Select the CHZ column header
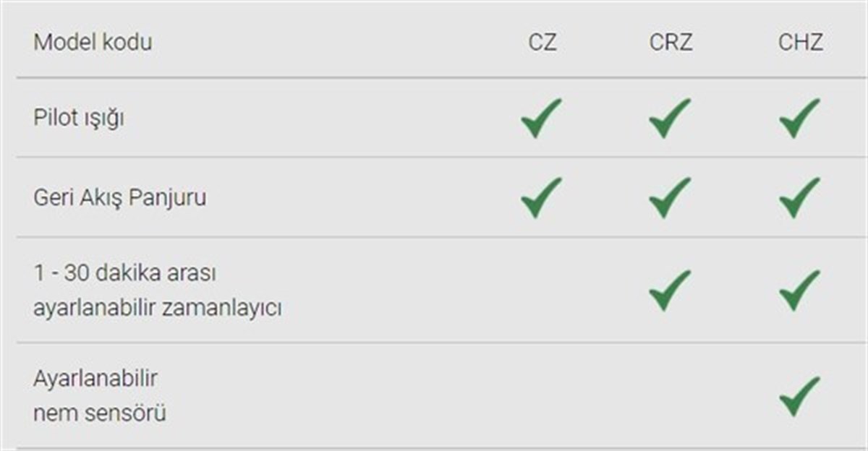Viewport: 868px width, 451px height. click(x=800, y=42)
